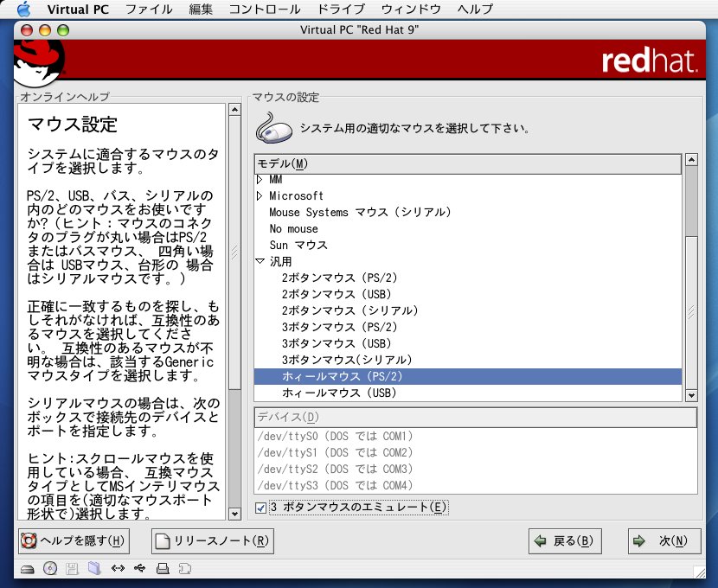
Task: Click help panel scrollbar down arrow
Action: (234, 514)
